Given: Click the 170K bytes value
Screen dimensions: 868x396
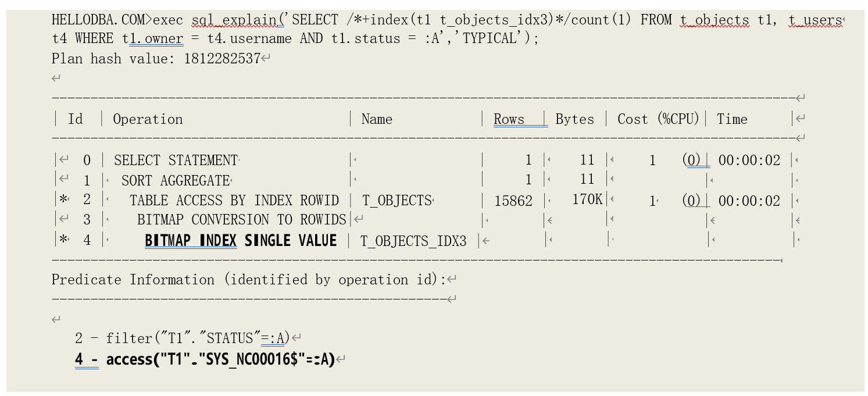Looking at the screenshot, I should (x=587, y=200).
